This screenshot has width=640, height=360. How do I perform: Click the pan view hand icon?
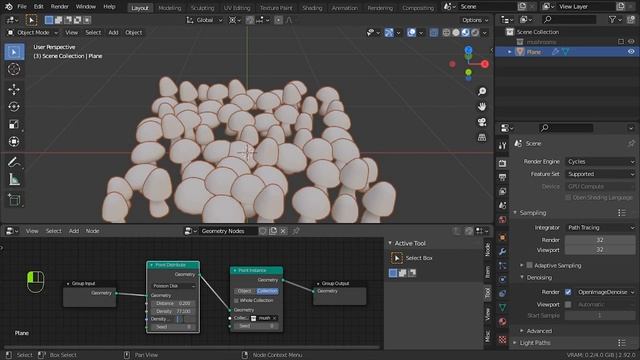(482, 107)
